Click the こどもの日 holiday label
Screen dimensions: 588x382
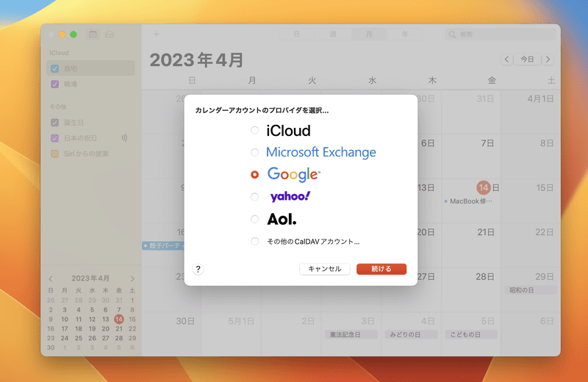[x=471, y=334]
